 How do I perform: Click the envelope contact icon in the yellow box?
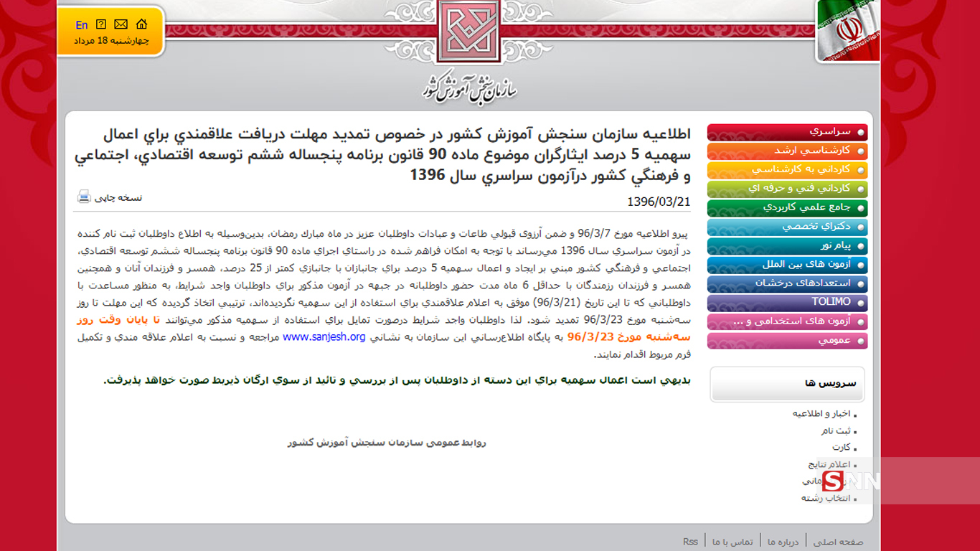(120, 24)
